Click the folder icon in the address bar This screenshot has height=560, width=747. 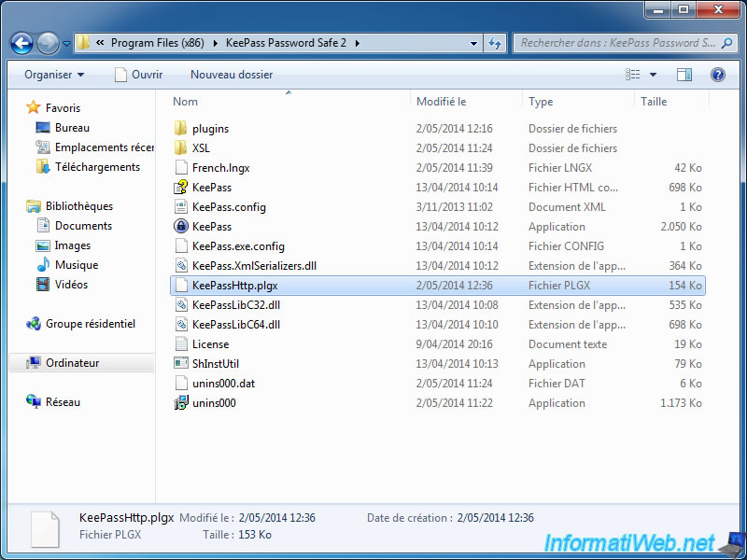click(83, 43)
